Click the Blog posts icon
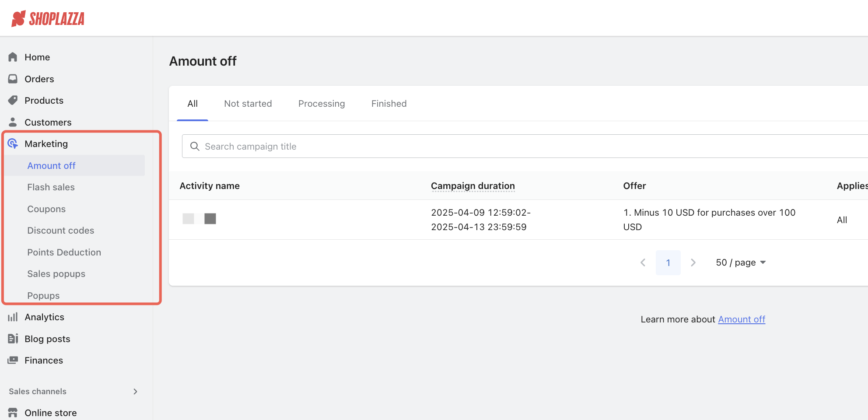 coord(13,339)
